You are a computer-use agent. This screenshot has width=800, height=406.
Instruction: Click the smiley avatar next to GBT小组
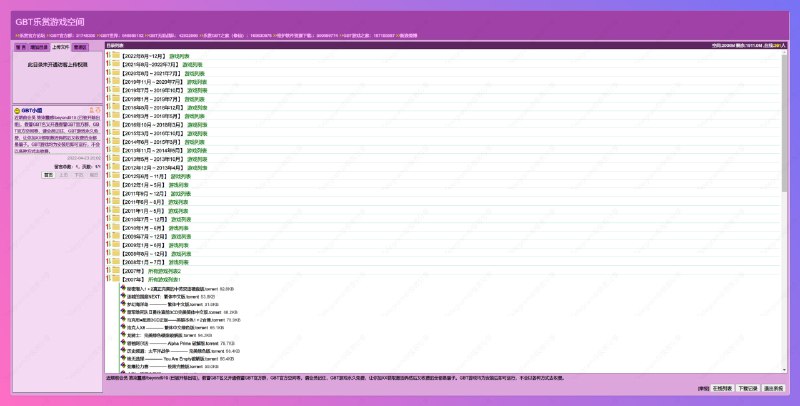point(17,109)
